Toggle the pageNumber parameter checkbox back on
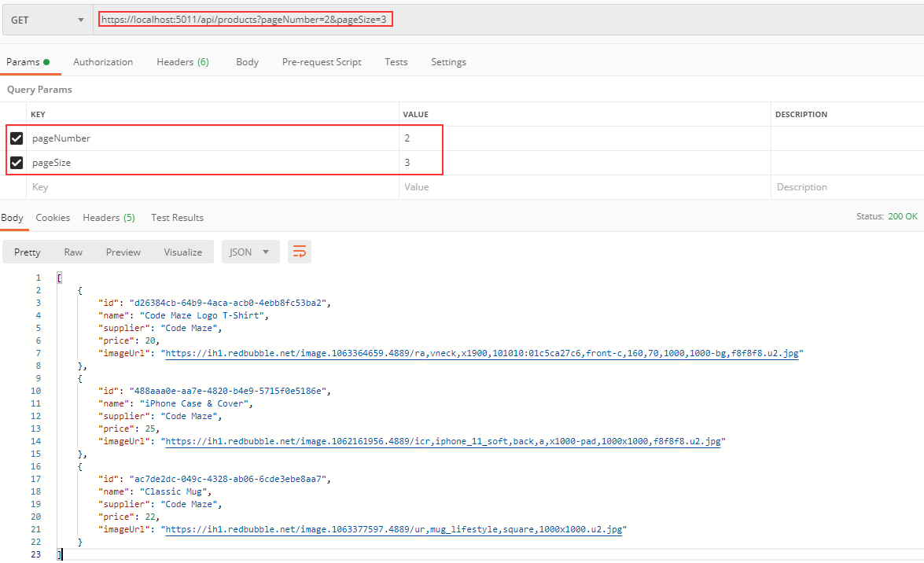Image resolution: width=924 pixels, height=563 pixels. point(17,138)
